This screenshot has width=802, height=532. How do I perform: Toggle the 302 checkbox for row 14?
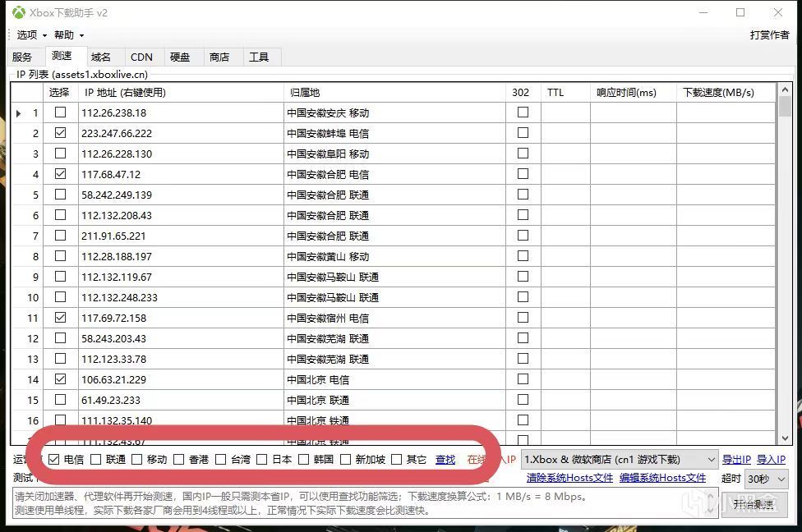click(523, 378)
